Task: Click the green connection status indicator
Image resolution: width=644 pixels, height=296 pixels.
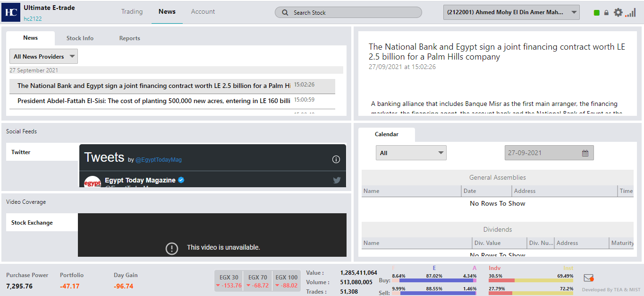Action: pos(597,13)
